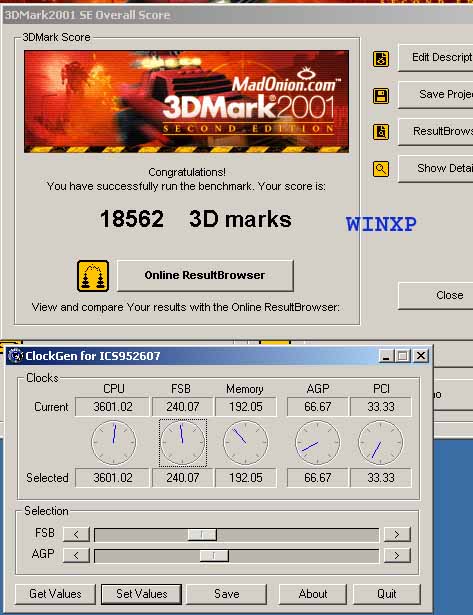Click the AGP clock dial gauge
The height and width of the screenshot is (615, 473).
click(x=318, y=442)
